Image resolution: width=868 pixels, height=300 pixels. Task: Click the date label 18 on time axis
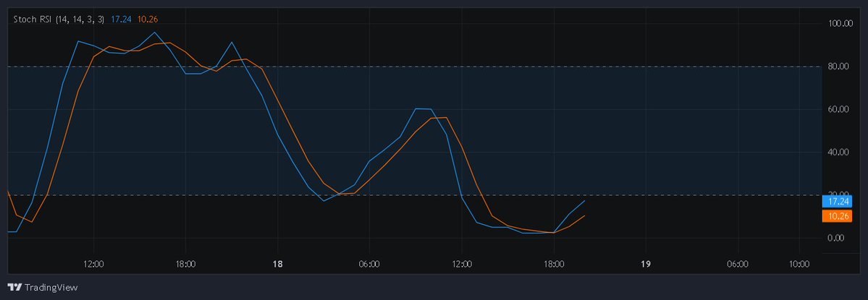coord(278,264)
